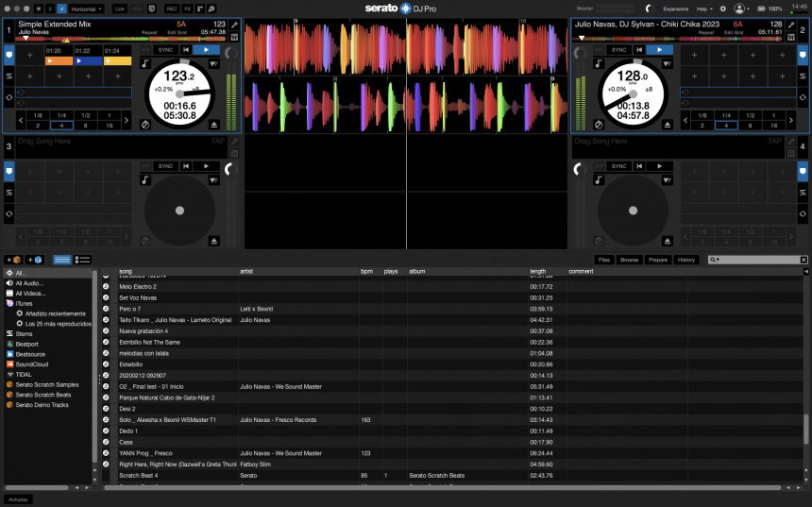The width and height of the screenshot is (812, 507).
Task: Switch to saved loops tab on deck 1
Action: pyautogui.click(x=9, y=76)
